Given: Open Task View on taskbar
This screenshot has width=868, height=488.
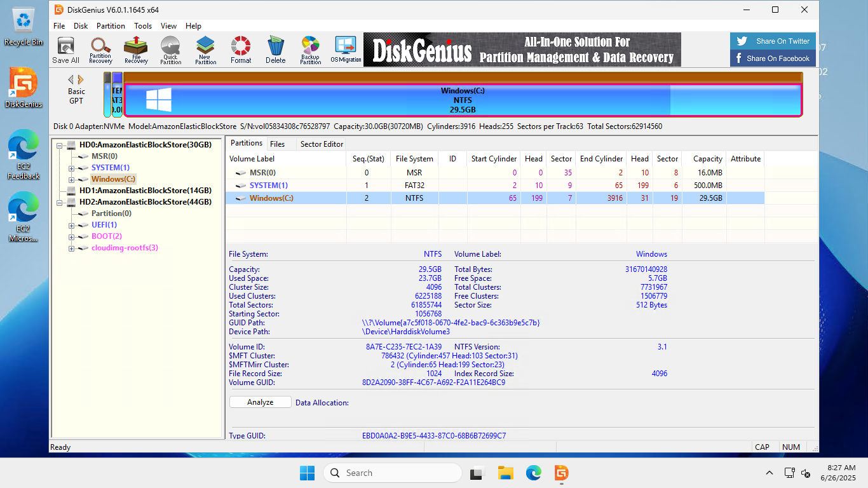Looking at the screenshot, I should click(477, 473).
